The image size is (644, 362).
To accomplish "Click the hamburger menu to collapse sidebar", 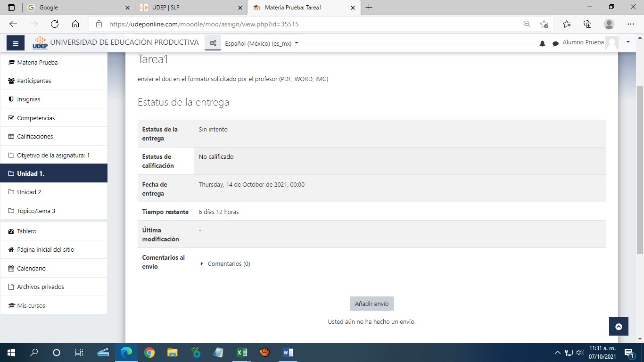I will [16, 43].
